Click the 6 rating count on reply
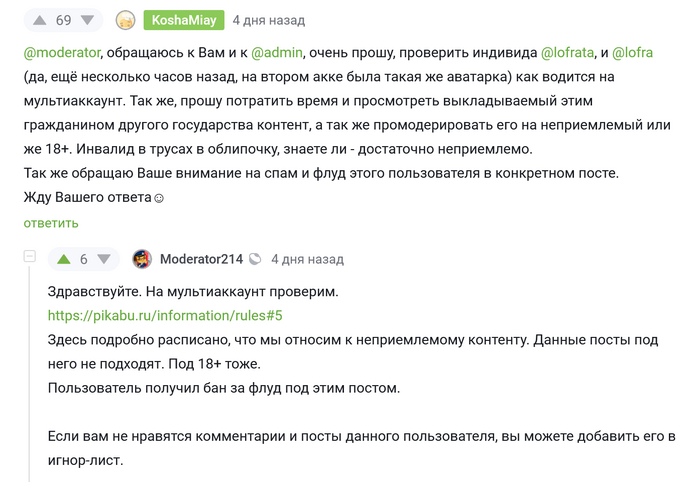This screenshot has width=700, height=482. (x=83, y=259)
